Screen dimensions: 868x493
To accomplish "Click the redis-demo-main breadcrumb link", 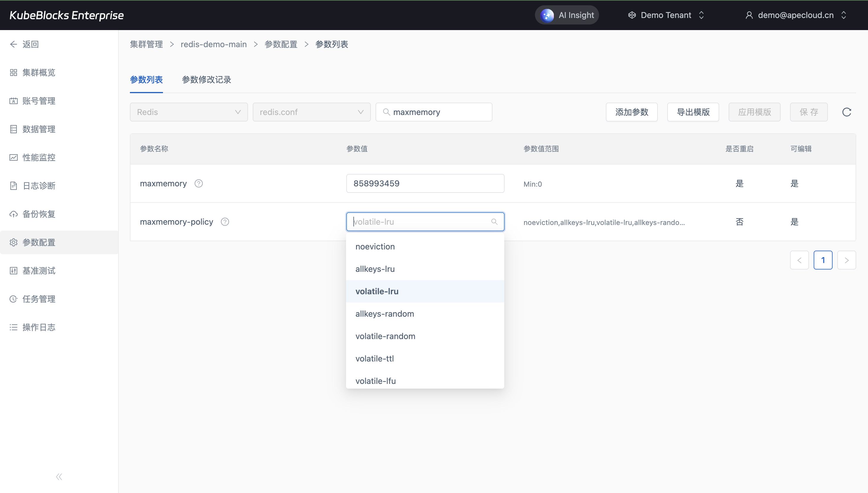I will pyautogui.click(x=213, y=44).
